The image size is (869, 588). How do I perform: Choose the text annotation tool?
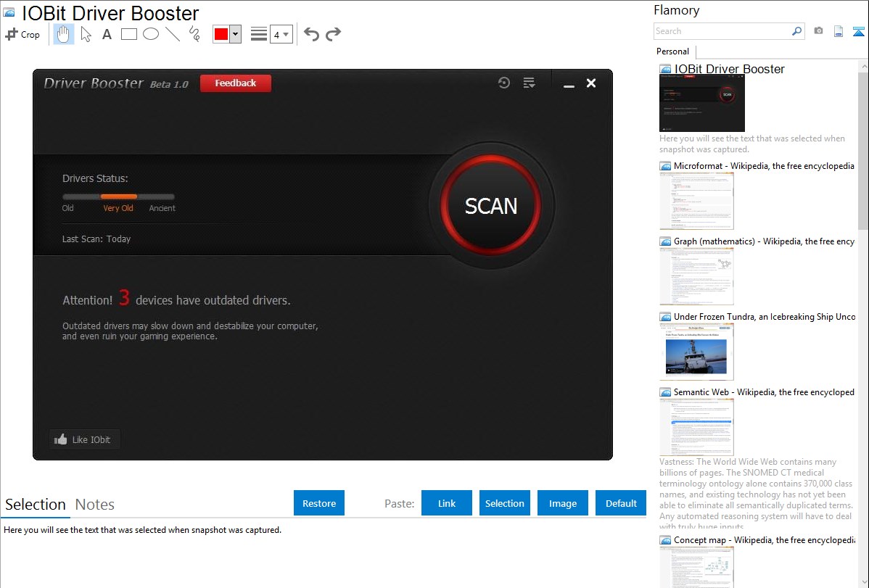point(107,34)
